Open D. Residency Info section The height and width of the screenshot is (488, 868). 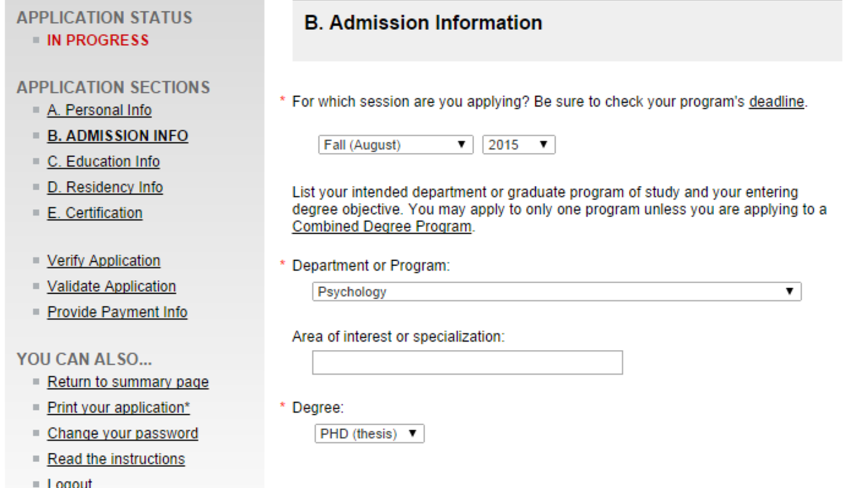[x=105, y=187]
